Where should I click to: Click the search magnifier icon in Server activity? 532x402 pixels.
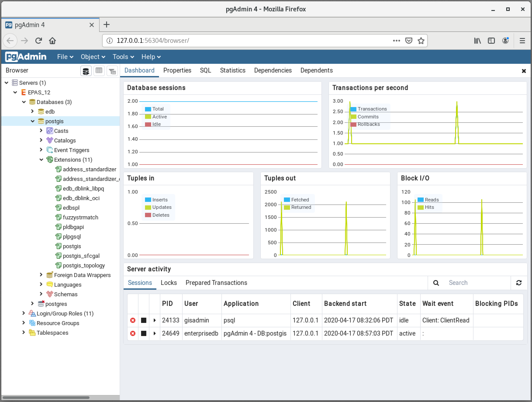coord(436,283)
